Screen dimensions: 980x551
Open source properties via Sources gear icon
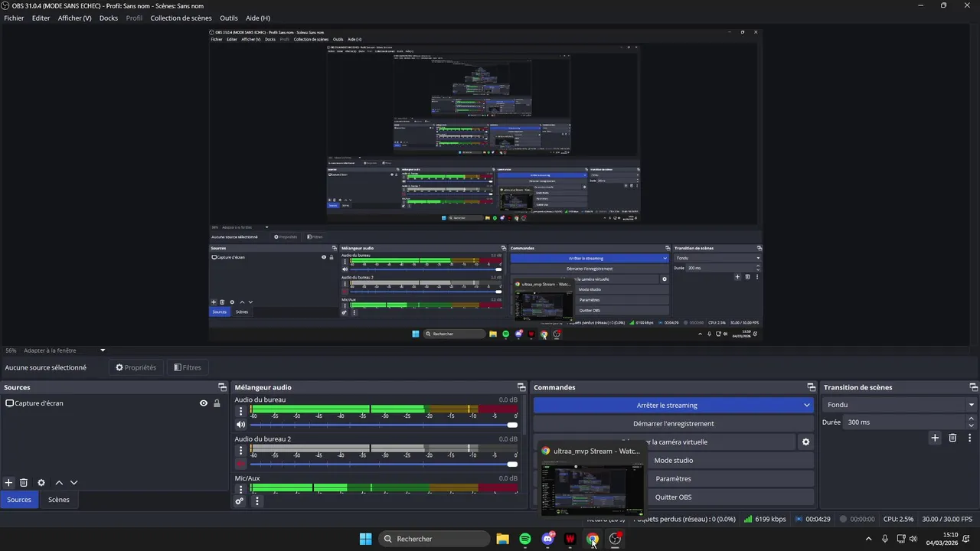pyautogui.click(x=41, y=483)
